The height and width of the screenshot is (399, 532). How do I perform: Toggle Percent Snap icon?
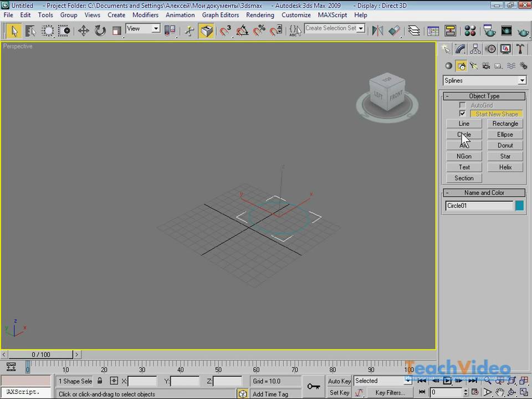259,31
